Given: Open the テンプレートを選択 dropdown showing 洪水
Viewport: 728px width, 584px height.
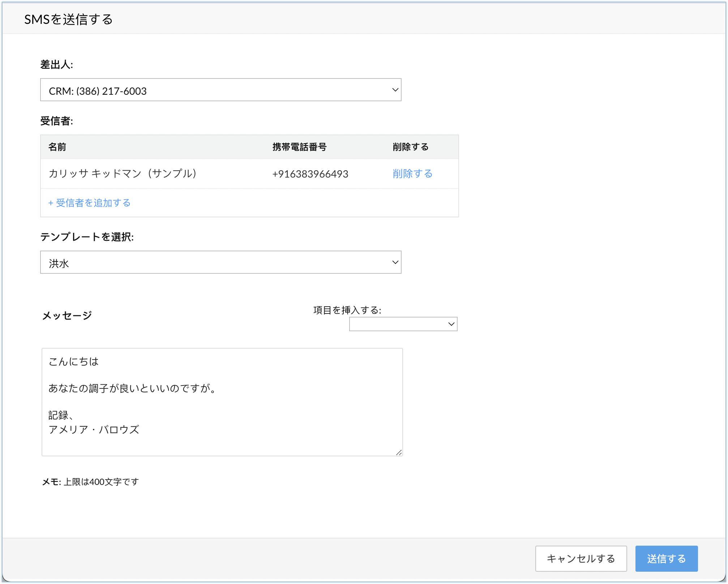Looking at the screenshot, I should (220, 263).
